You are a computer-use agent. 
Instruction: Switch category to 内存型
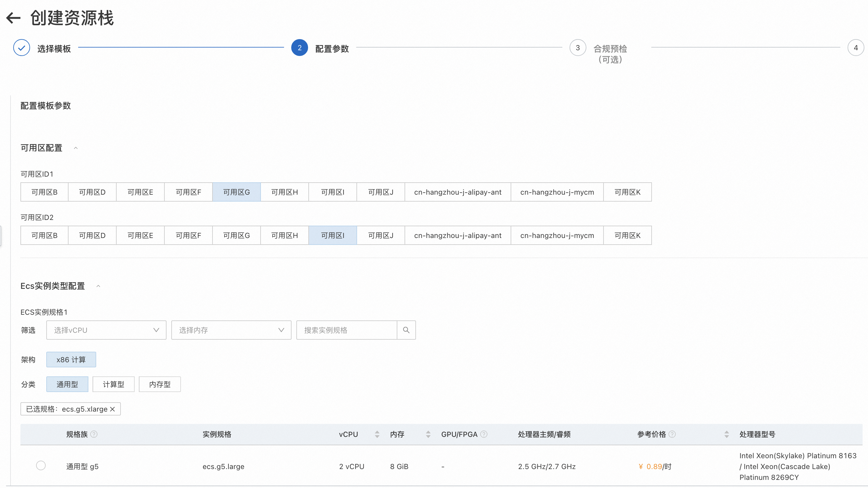click(160, 384)
